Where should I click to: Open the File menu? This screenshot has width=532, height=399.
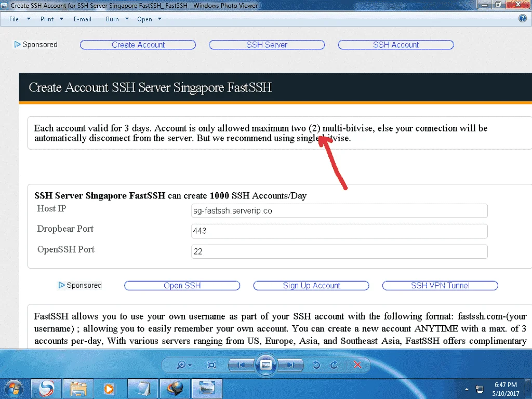click(14, 19)
